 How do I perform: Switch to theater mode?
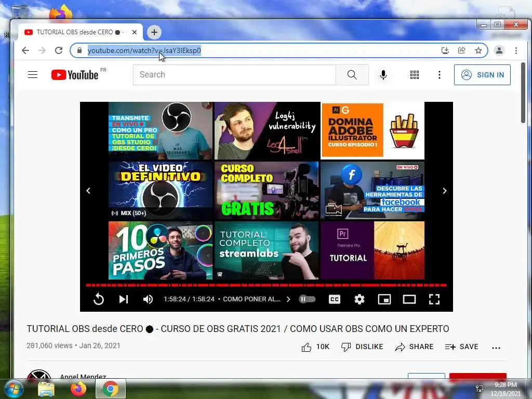click(x=409, y=299)
